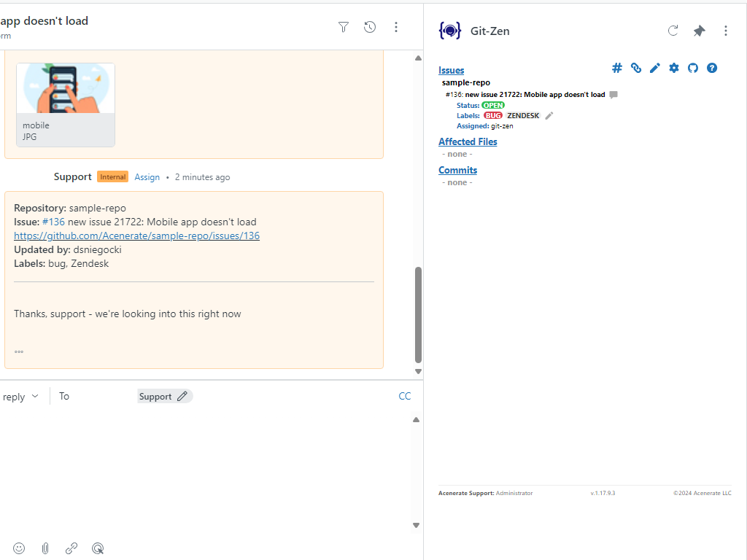The height and width of the screenshot is (560, 747).
Task: Click the chain link icon in Git-Zen toolbar
Action: coord(636,68)
